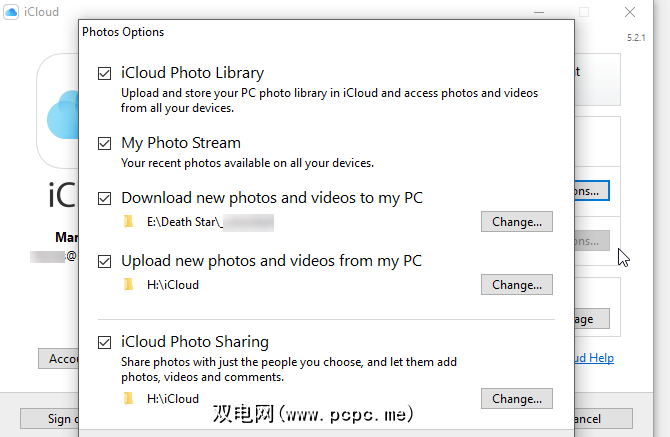Close the iCloud window
Screen dimensions: 670x437
[x=629, y=13]
